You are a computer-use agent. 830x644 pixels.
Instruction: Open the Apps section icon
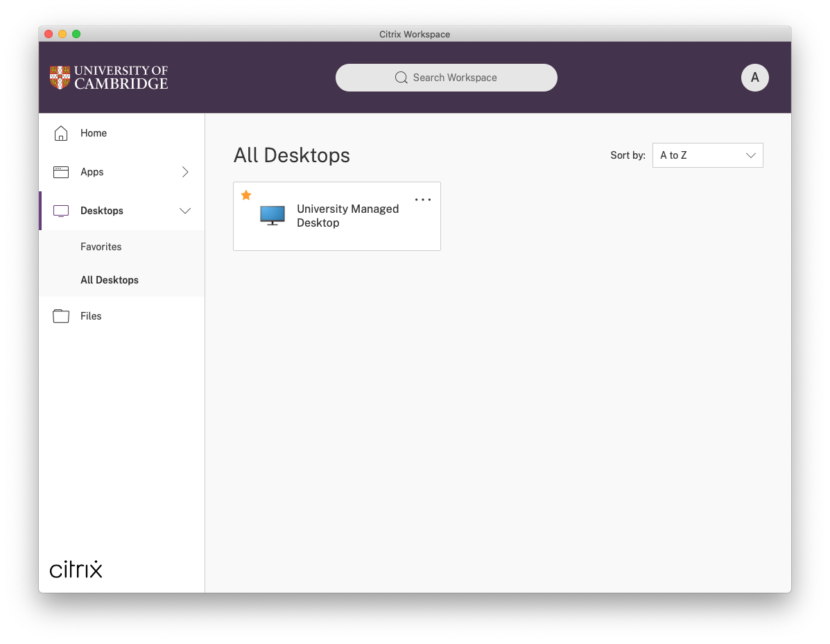60,171
